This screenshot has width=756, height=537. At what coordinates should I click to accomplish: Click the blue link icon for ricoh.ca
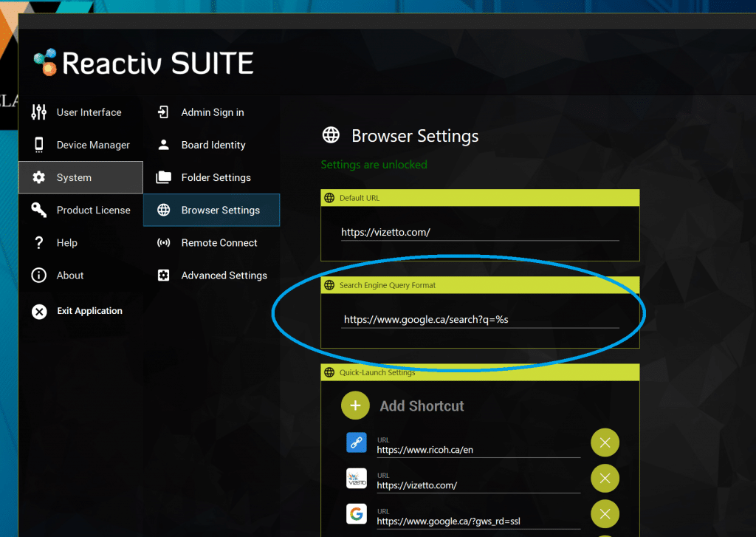(x=357, y=442)
